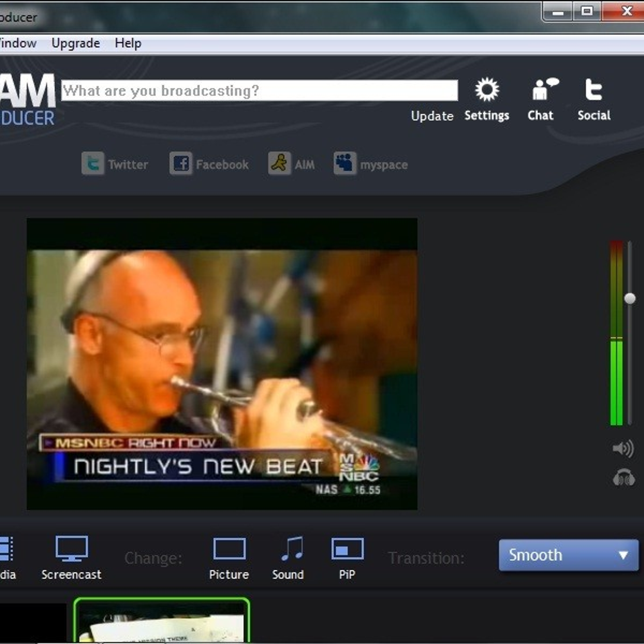Maximize the Producer window
Viewport: 644px width, 644px height.
[587, 11]
